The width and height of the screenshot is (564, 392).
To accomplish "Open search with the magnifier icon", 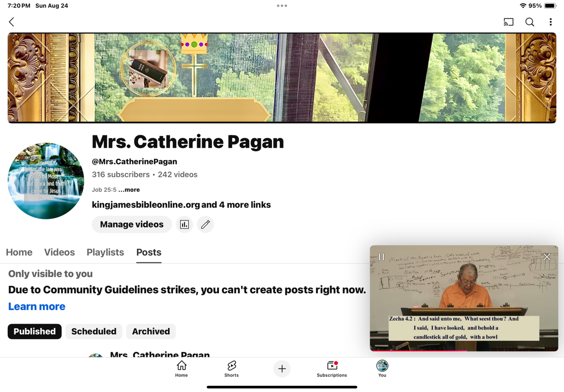I will tap(530, 22).
